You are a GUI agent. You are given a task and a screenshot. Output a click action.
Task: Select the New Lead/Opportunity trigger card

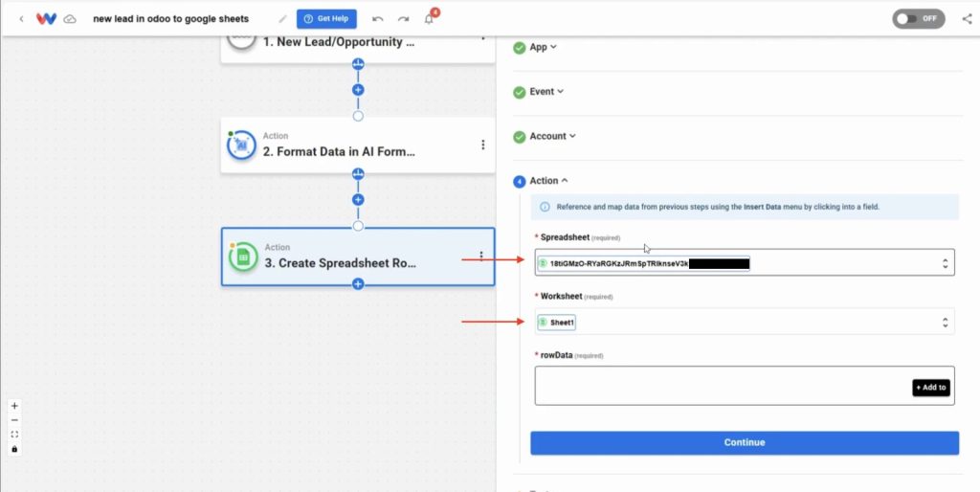pos(358,49)
